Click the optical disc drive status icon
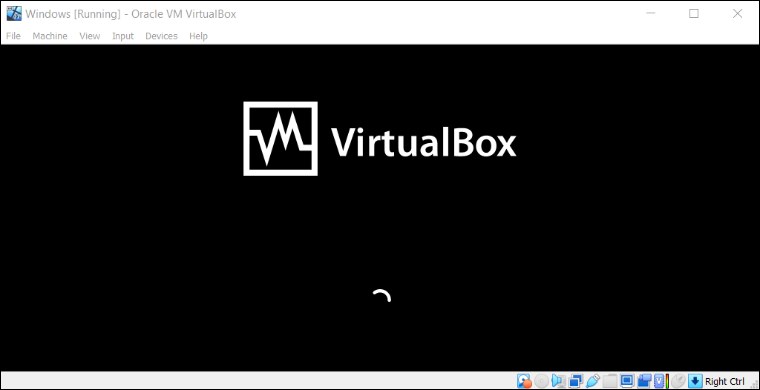 pyautogui.click(x=541, y=381)
